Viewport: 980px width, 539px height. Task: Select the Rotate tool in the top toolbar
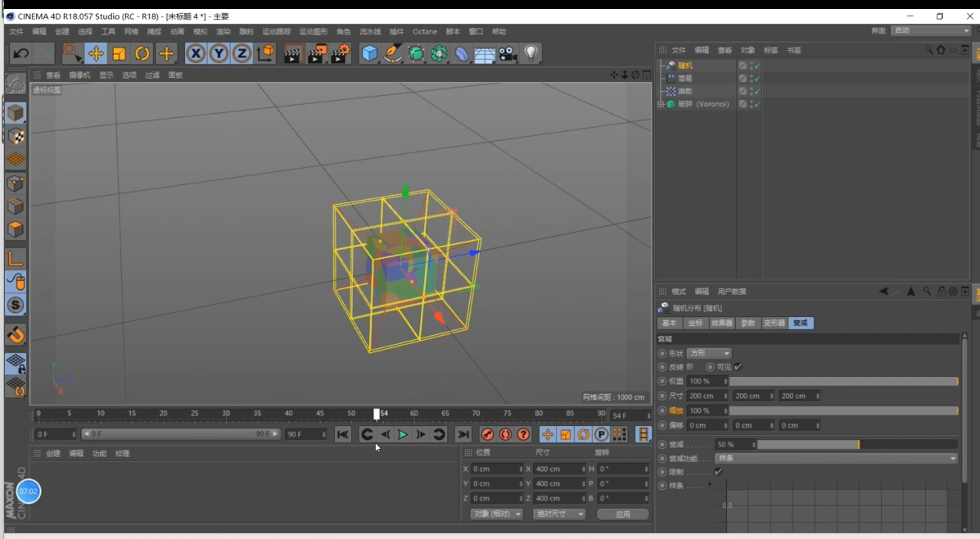142,54
